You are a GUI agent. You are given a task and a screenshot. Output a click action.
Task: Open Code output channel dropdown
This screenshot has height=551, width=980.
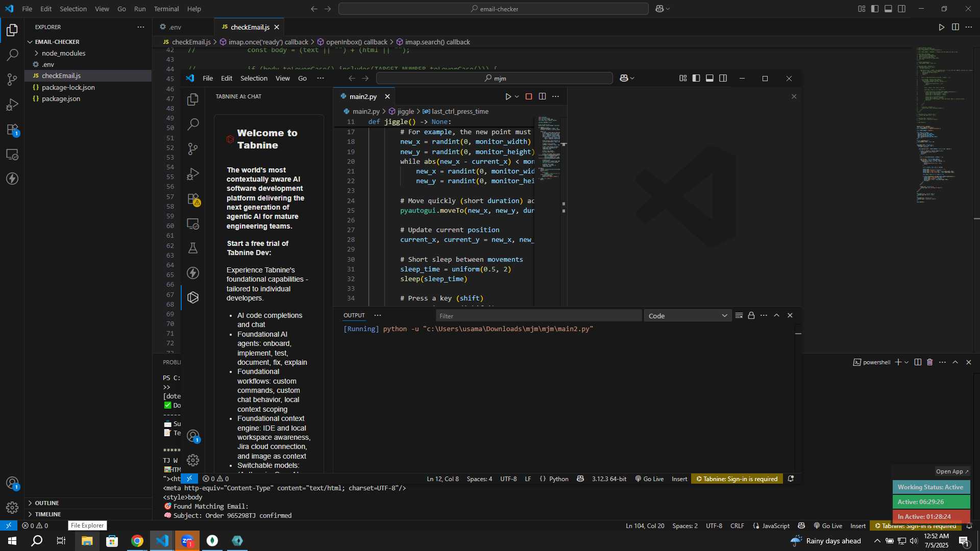coord(688,316)
